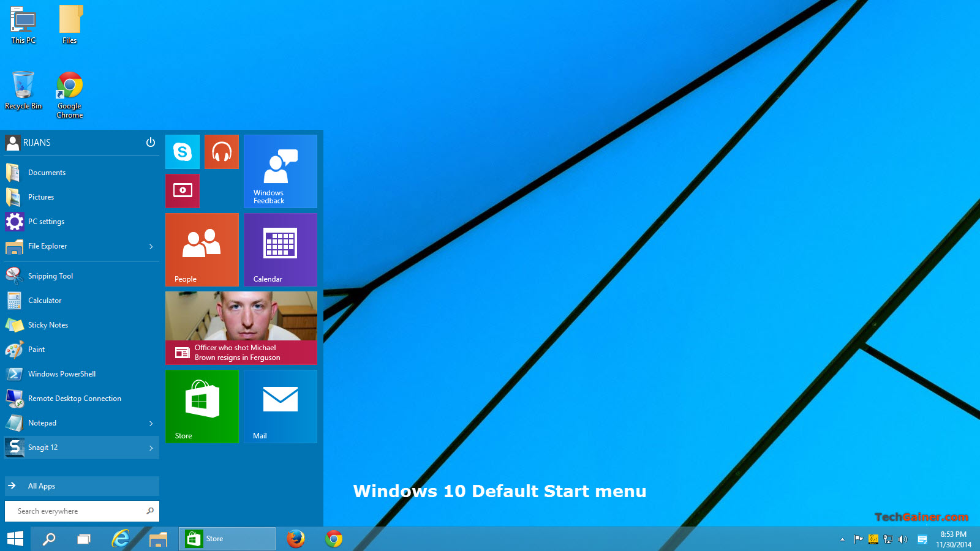The height and width of the screenshot is (551, 980).
Task: Expand the Notepad submenu chevron
Action: [x=151, y=423]
